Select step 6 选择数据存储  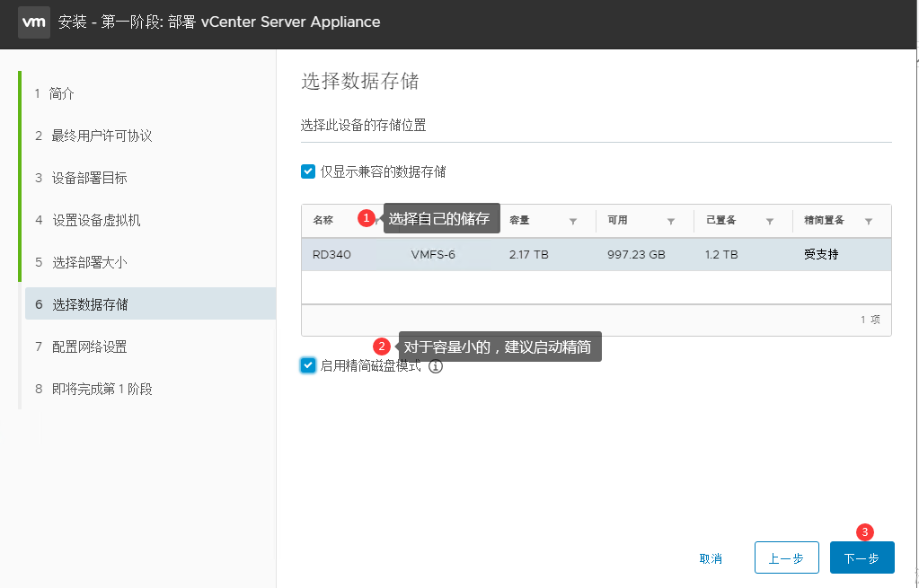tap(90, 304)
